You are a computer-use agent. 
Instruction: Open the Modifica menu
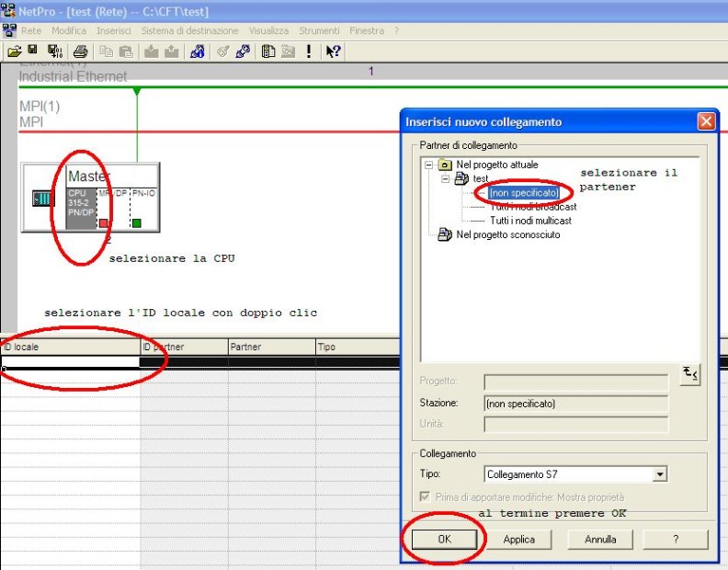[x=69, y=30]
